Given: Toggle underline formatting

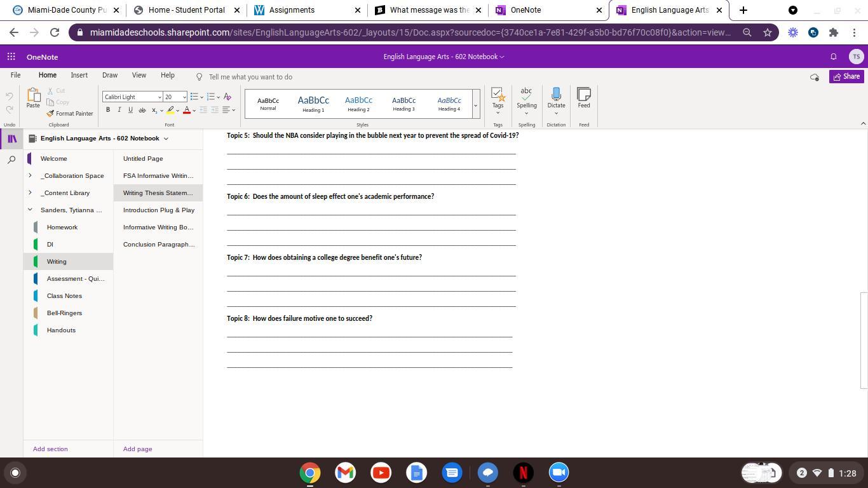Looking at the screenshot, I should (130, 110).
